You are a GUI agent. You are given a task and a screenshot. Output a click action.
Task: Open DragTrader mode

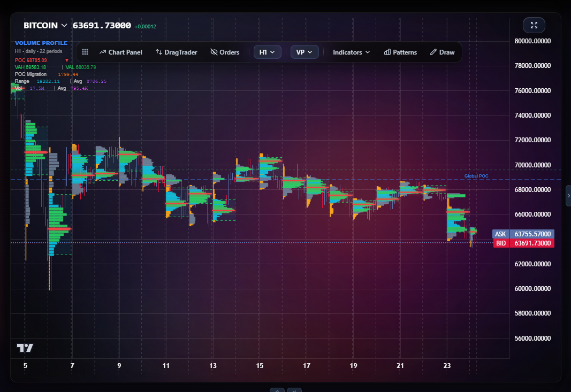[x=176, y=52]
